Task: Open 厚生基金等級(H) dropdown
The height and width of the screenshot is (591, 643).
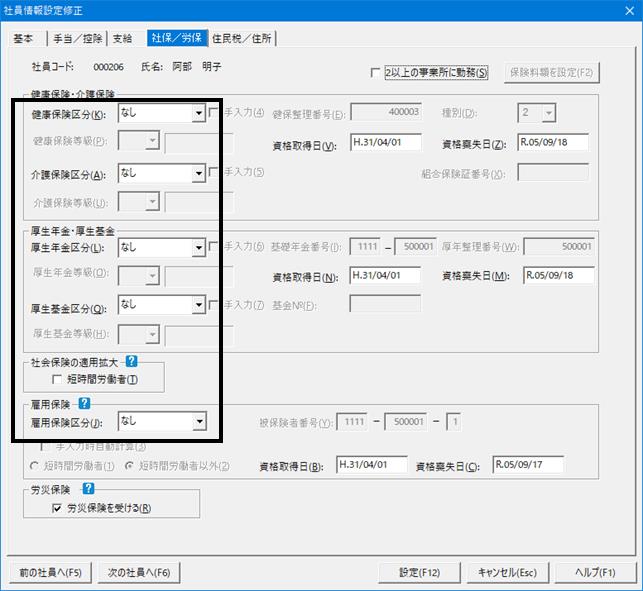Action: tap(153, 334)
